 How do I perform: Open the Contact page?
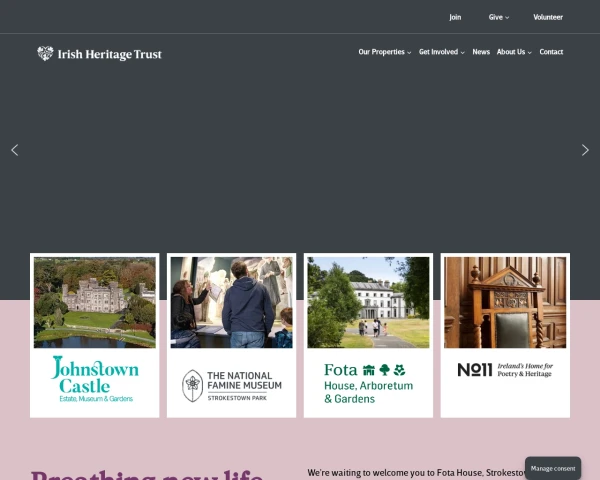(551, 52)
